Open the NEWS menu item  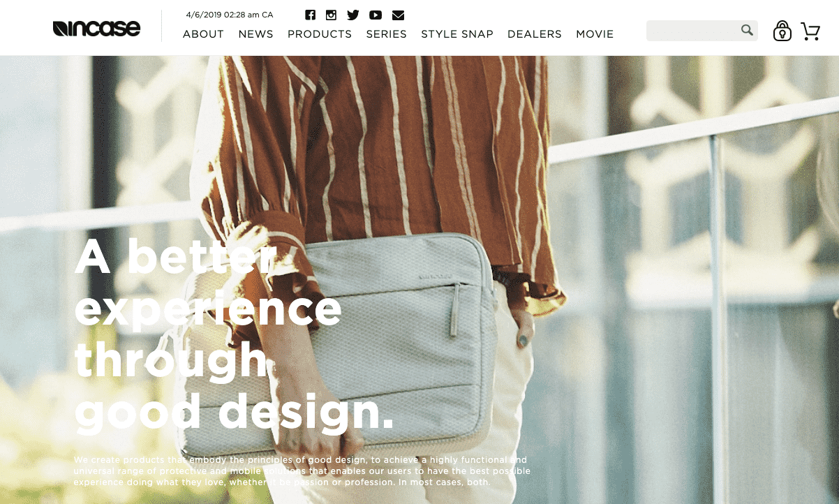tap(255, 34)
